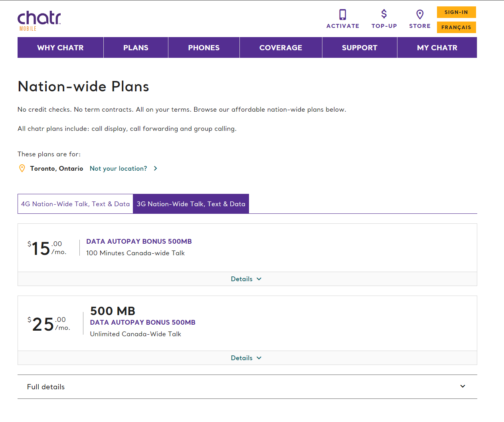Click the Full details chevron arrow

coord(462,386)
